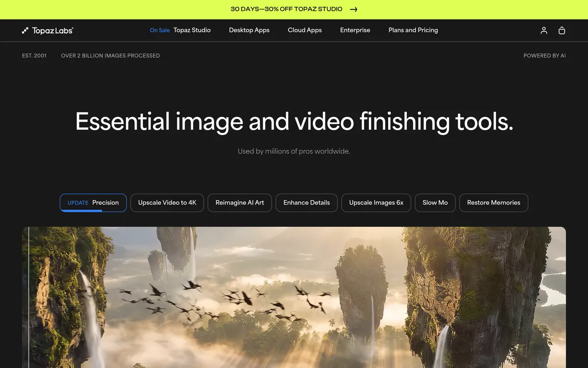Image resolution: width=588 pixels, height=368 pixels.
Task: Select Upscale Images 6x
Action: (x=376, y=203)
